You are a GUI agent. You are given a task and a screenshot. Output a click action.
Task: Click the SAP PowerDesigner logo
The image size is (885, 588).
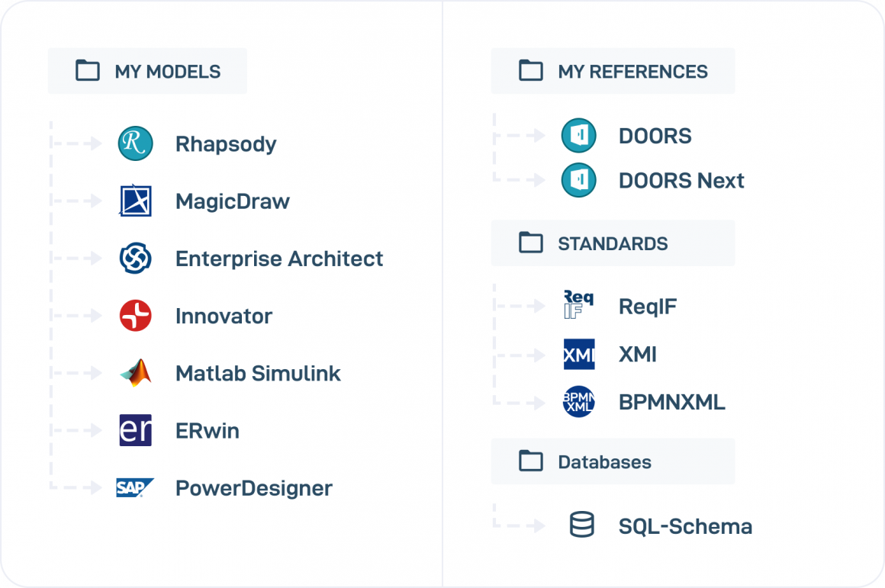click(135, 488)
